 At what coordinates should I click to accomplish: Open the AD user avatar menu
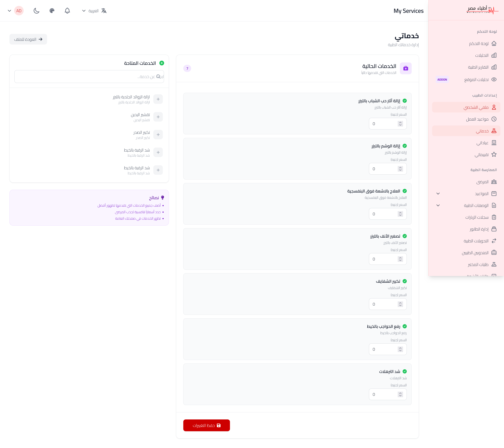point(19,11)
